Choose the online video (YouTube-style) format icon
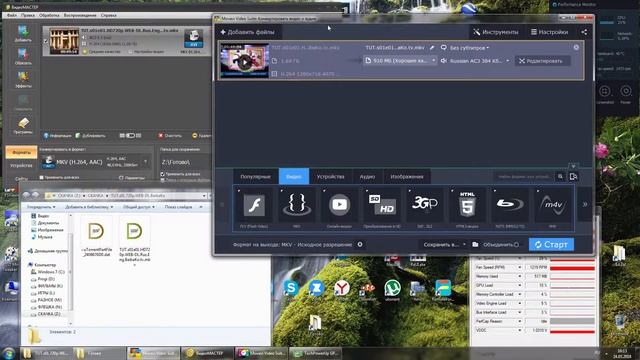This screenshot has height=360, width=640. 339,204
